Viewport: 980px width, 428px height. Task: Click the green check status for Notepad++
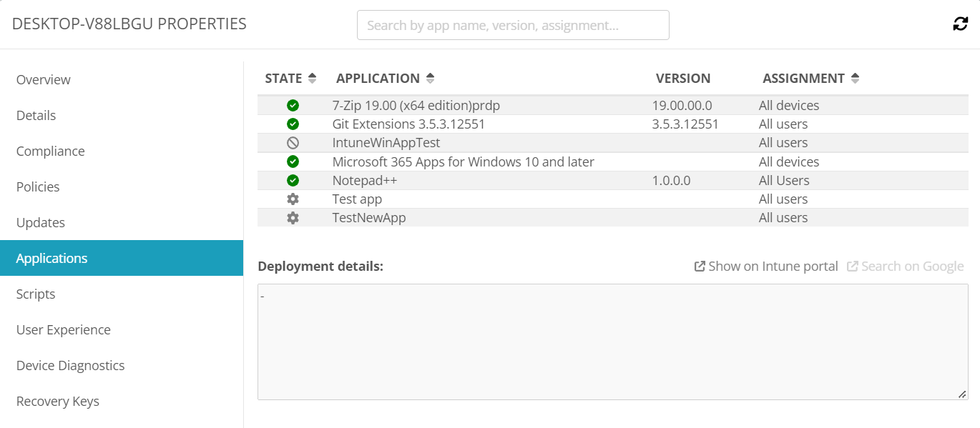293,181
